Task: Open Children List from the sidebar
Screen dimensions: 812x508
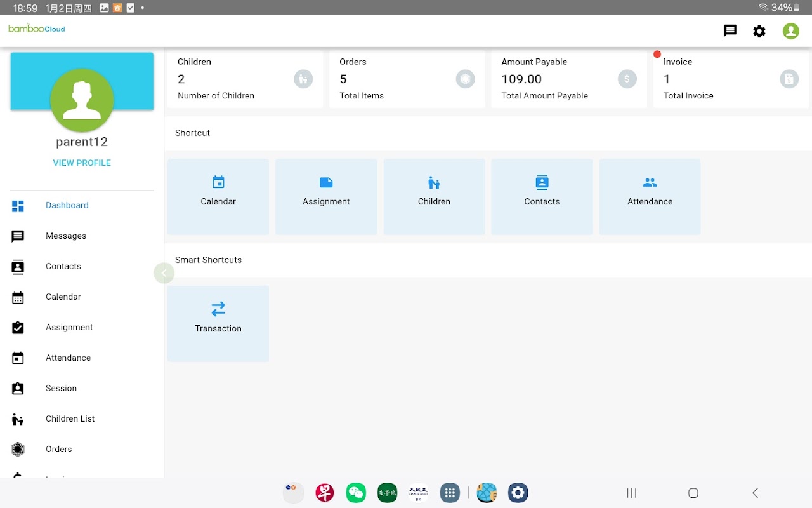Action: 70,418
